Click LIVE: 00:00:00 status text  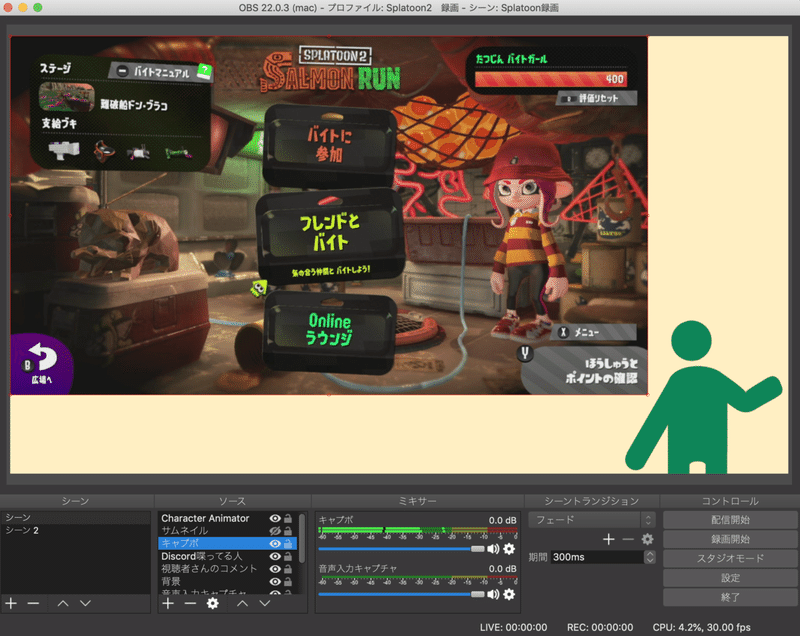513,627
